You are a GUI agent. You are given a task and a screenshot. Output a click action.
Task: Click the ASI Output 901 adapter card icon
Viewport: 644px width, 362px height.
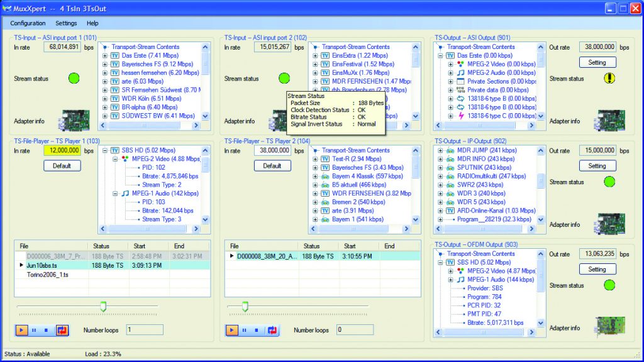click(609, 120)
